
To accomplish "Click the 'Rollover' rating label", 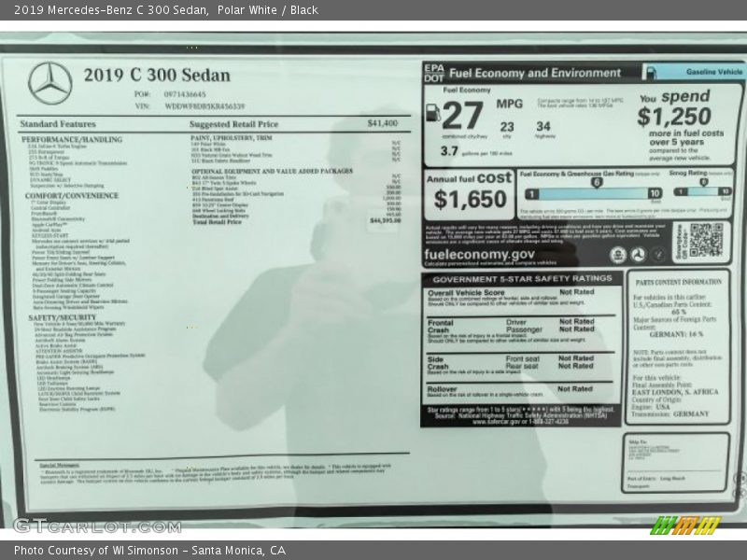I will [x=442, y=389].
